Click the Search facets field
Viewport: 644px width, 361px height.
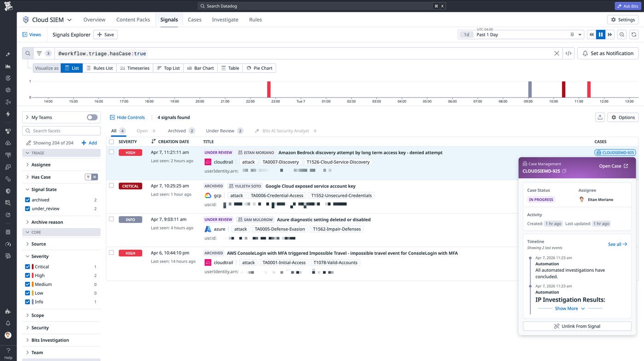coord(61,131)
